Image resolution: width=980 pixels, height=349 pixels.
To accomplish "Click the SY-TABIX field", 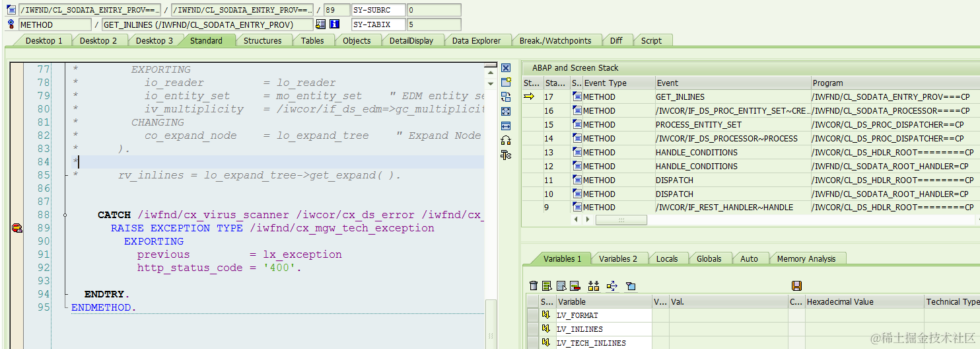I will click(x=378, y=24).
